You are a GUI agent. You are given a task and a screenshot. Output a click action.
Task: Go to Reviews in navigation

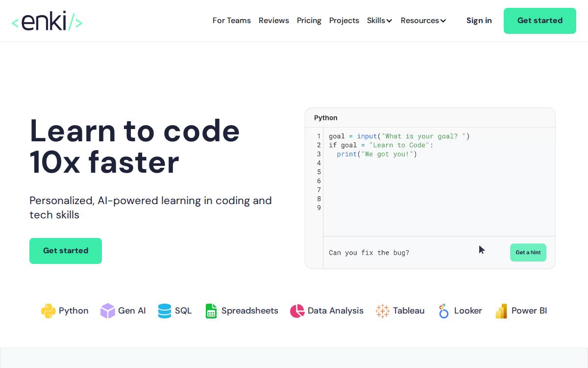[x=274, y=21]
